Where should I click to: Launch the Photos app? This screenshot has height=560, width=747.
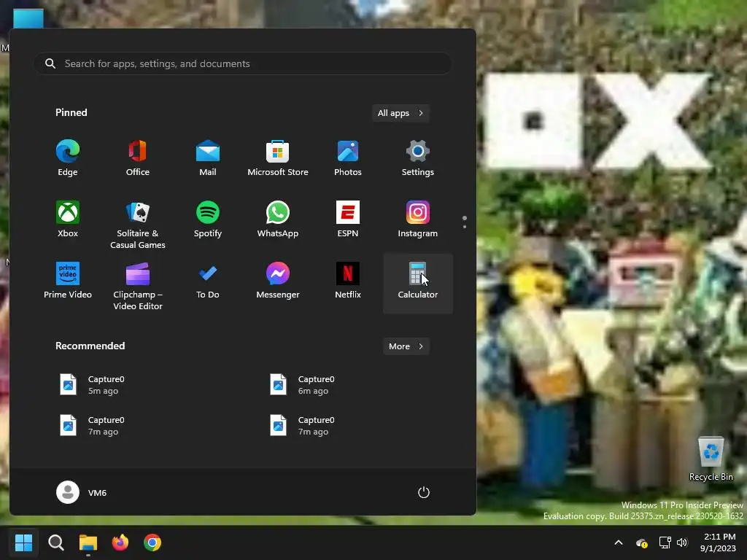(348, 157)
